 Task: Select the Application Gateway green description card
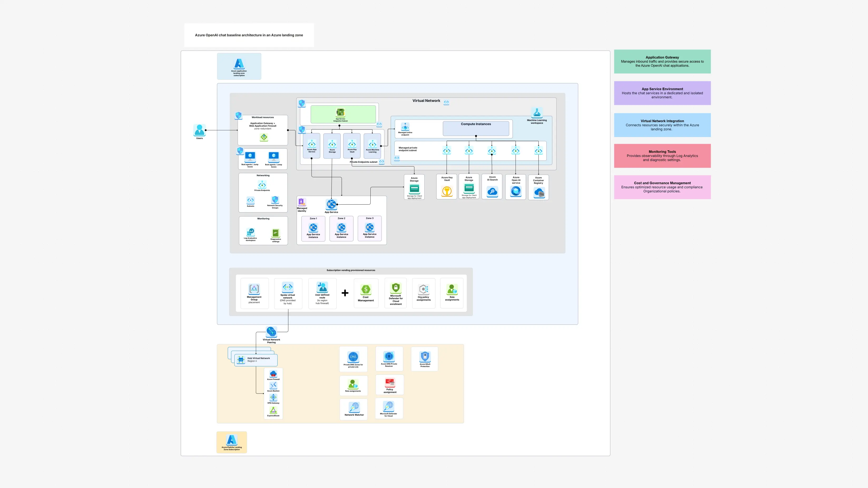pos(662,61)
